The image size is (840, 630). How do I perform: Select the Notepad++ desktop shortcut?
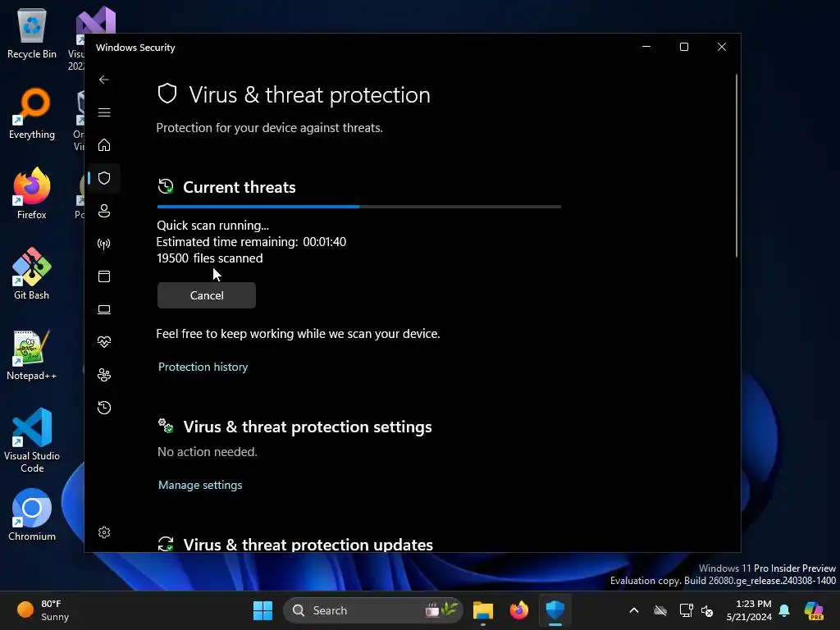point(32,354)
